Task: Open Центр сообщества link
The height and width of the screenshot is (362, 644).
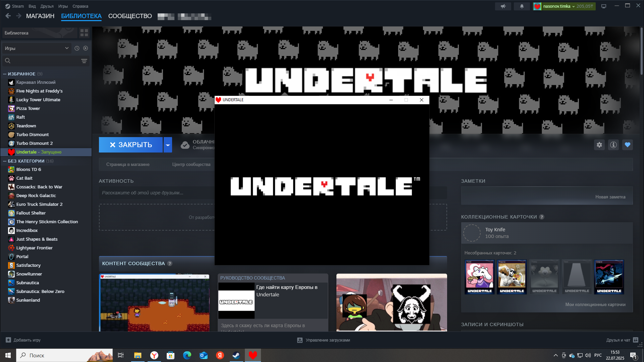Action: tap(191, 165)
